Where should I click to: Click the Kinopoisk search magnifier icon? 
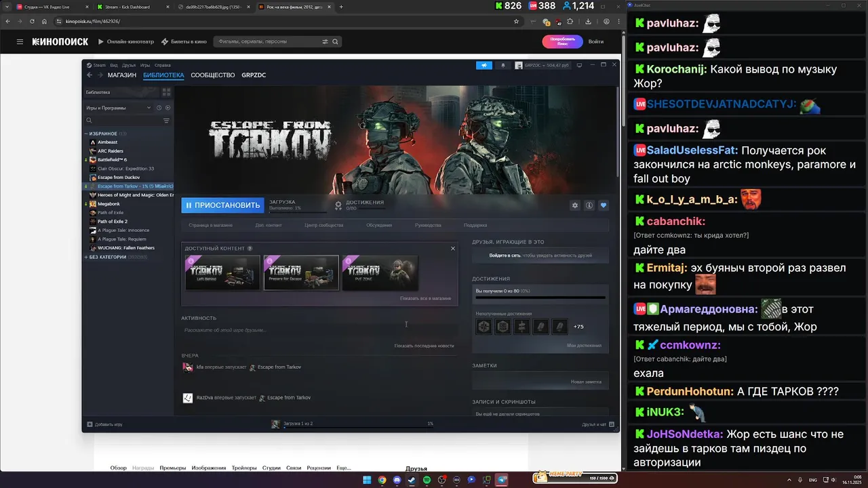(x=335, y=41)
